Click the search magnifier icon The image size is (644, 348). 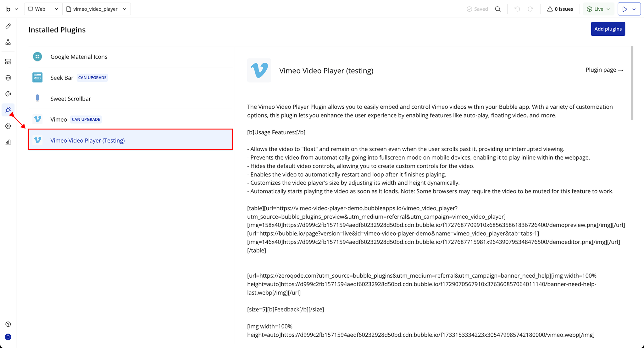click(x=498, y=9)
